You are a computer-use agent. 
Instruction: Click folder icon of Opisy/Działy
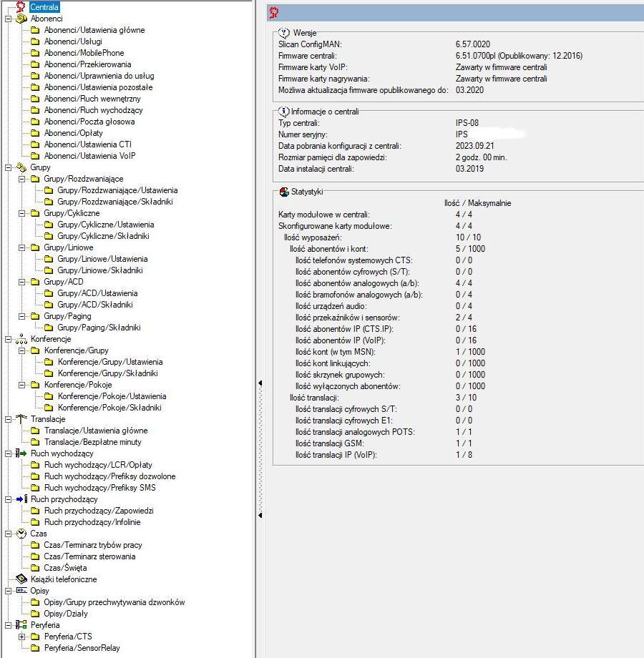(35, 614)
